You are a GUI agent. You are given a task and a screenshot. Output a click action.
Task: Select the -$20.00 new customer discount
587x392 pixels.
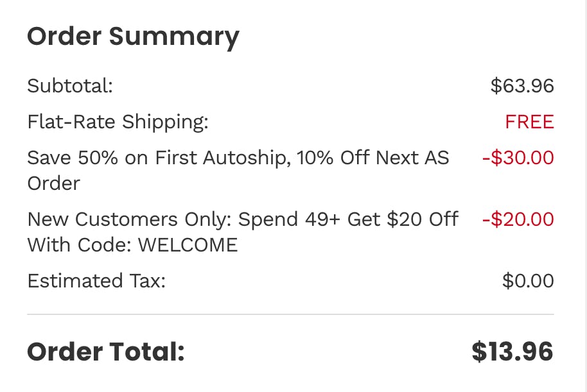(x=518, y=219)
